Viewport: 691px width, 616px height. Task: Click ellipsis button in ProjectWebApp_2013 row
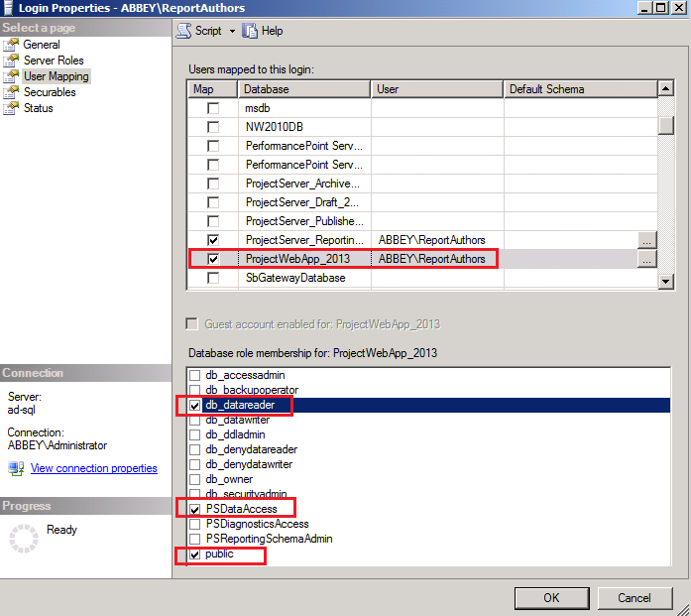[x=647, y=259]
